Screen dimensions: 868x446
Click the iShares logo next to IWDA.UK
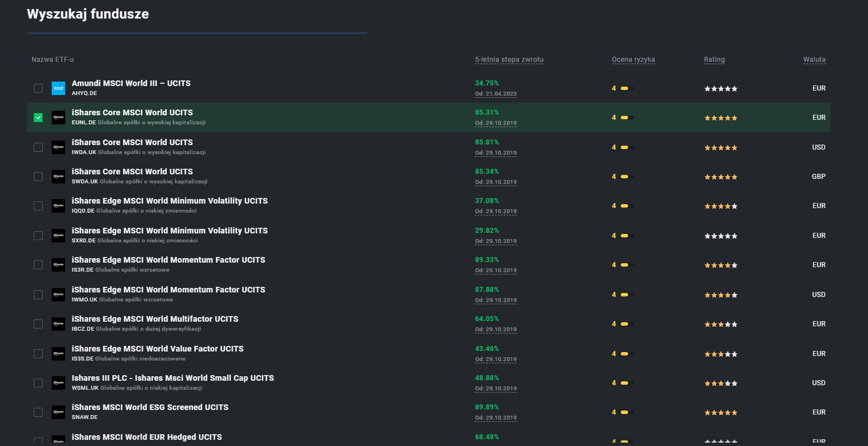pos(58,147)
